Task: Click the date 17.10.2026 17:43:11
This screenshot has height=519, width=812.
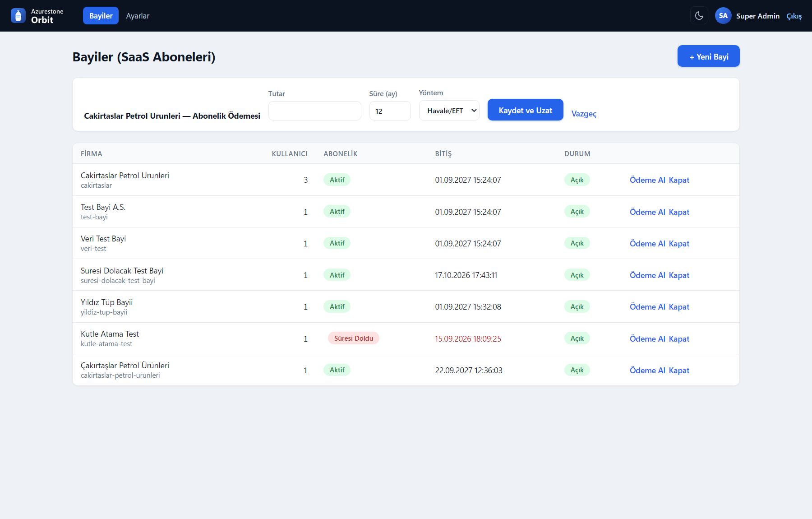Action: click(x=466, y=275)
